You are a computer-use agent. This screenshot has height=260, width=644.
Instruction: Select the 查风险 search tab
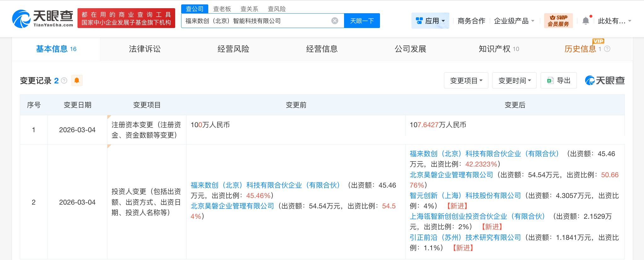[277, 9]
